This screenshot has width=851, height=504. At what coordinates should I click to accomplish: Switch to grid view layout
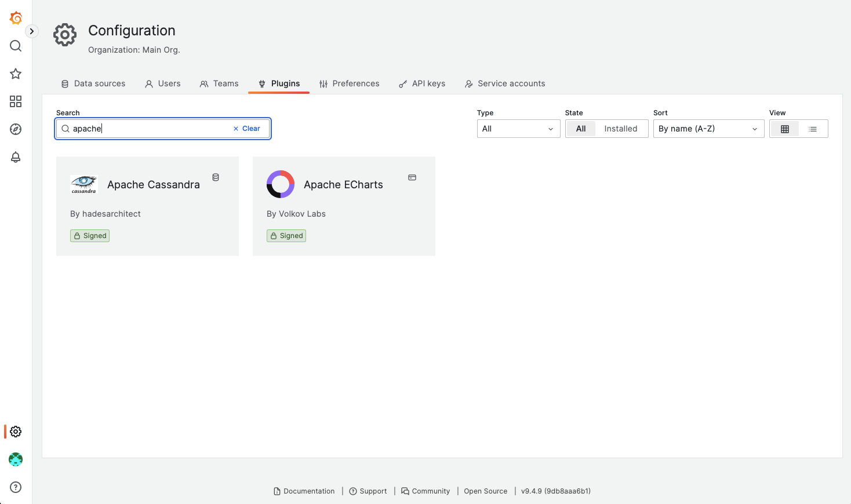(x=785, y=129)
